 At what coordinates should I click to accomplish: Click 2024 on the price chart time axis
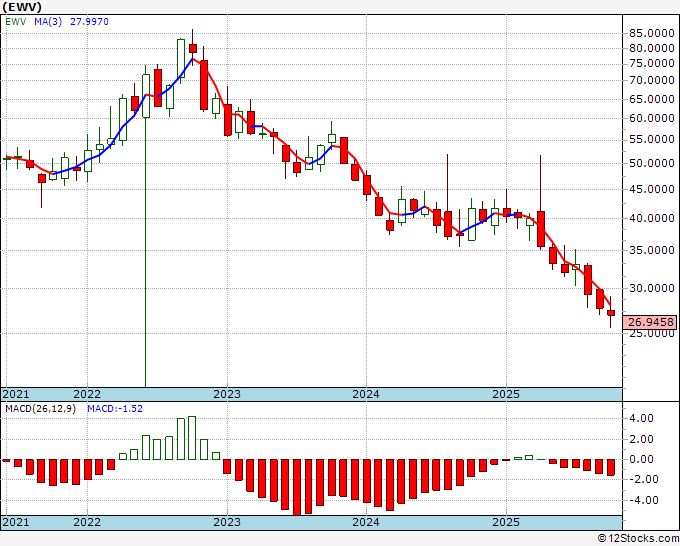click(x=366, y=394)
